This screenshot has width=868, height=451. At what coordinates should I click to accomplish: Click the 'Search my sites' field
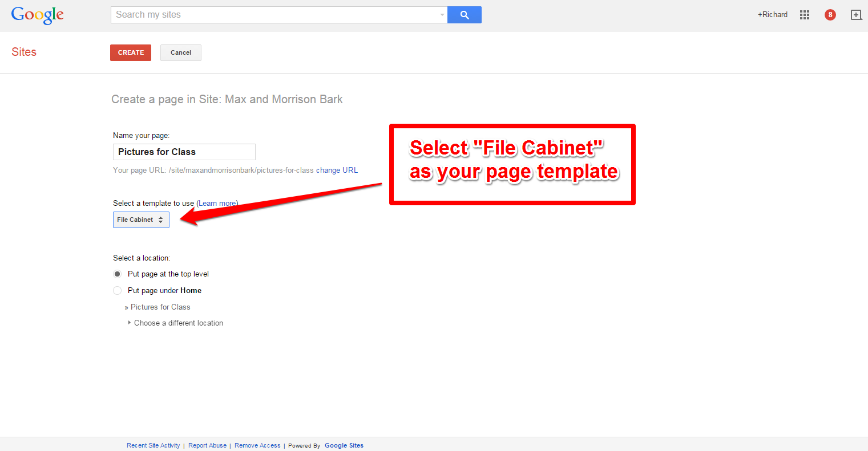(279, 15)
